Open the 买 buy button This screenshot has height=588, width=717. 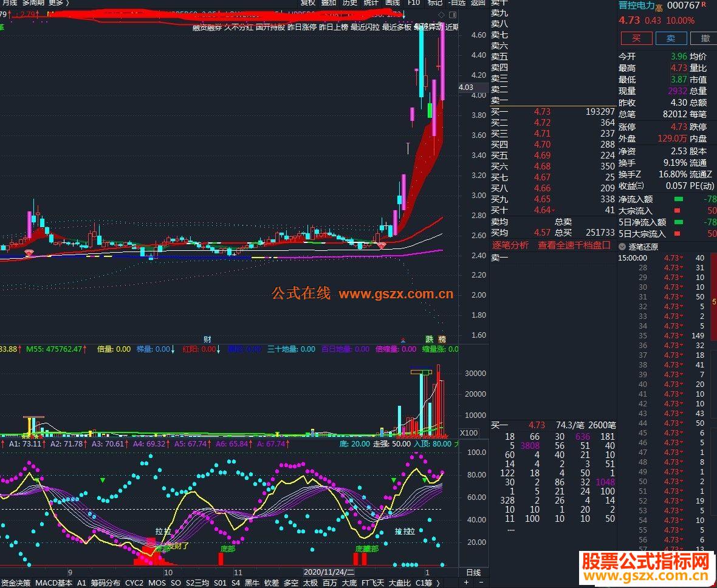[636, 38]
